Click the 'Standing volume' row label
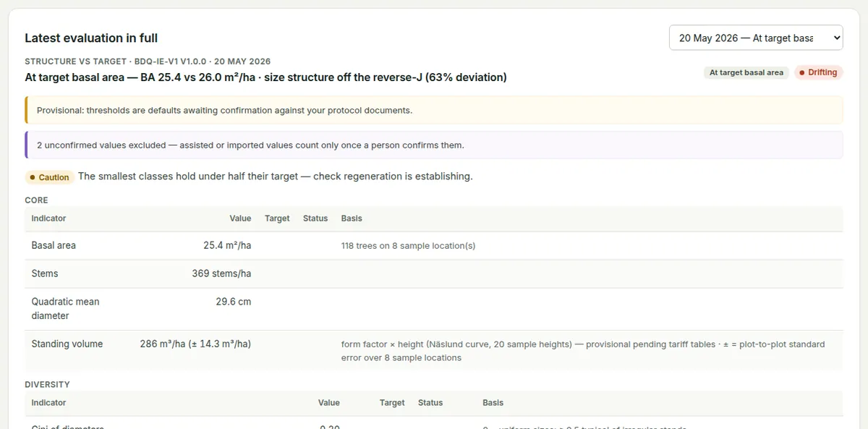This screenshot has width=868, height=429. [x=67, y=344]
